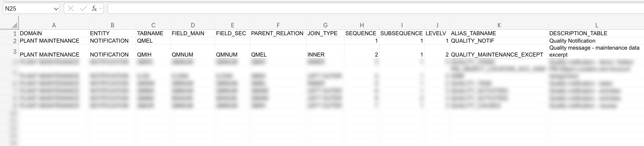Screen dimensions: 644x146
Task: Click the QUALITY_MAINTENANCE_EXCEPT cell
Action: [499, 54]
